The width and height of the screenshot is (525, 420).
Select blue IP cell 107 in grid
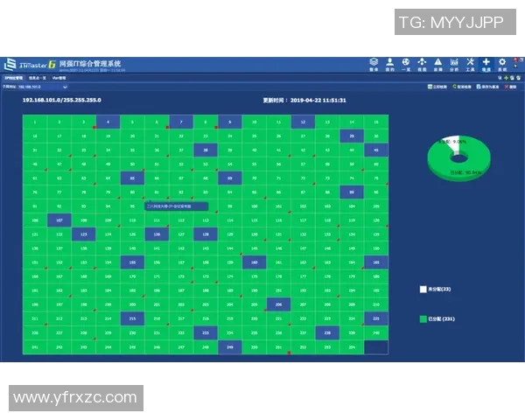tap(59, 221)
